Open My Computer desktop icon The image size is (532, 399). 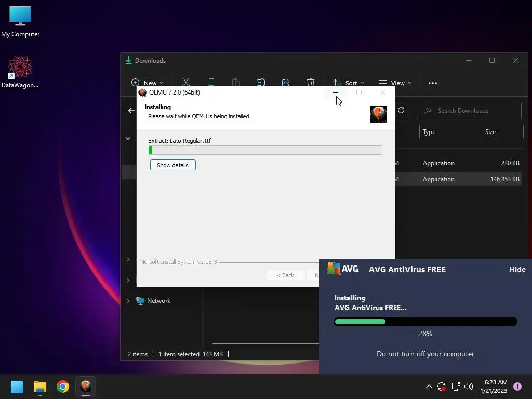coord(20,22)
